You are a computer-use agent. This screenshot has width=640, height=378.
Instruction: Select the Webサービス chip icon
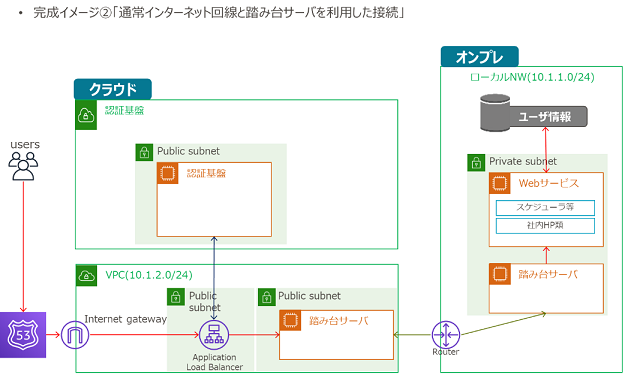tap(500, 183)
